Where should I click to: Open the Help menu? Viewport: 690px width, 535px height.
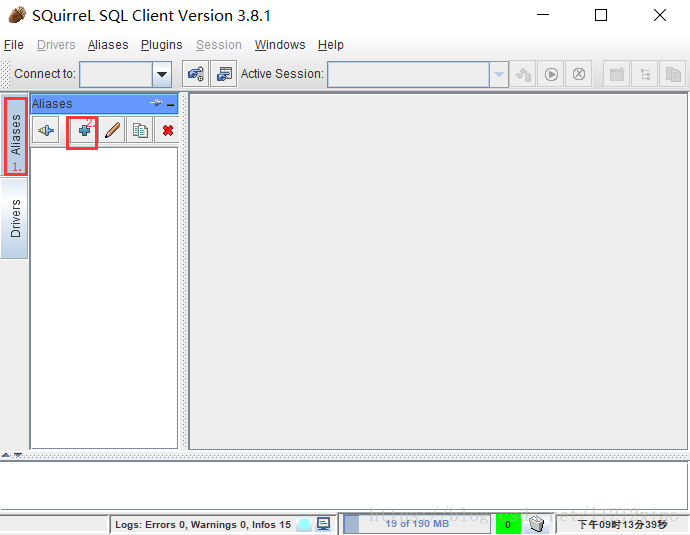click(330, 45)
